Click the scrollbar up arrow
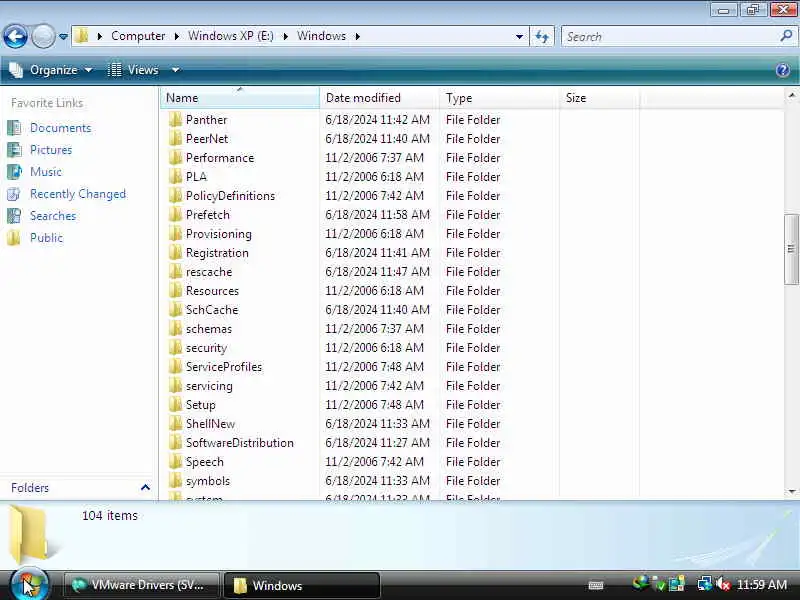Screen dimensions: 800x600 [x=791, y=95]
